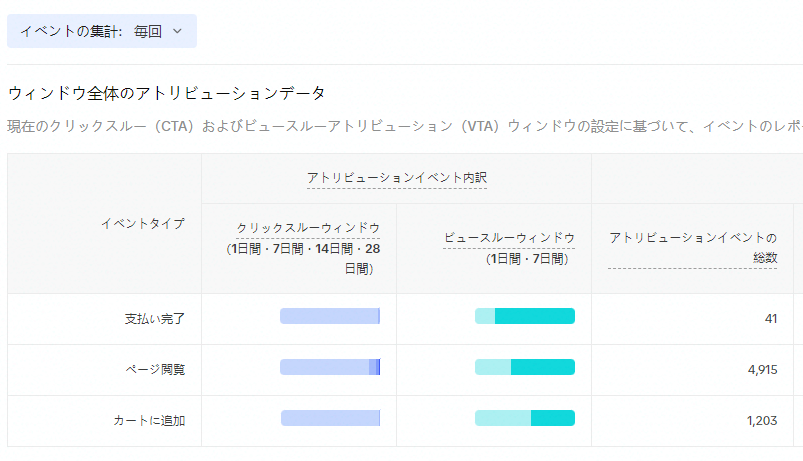The width and height of the screenshot is (803, 461).
Task: Click the click-through bar for カートに追加
Action: pos(330,418)
